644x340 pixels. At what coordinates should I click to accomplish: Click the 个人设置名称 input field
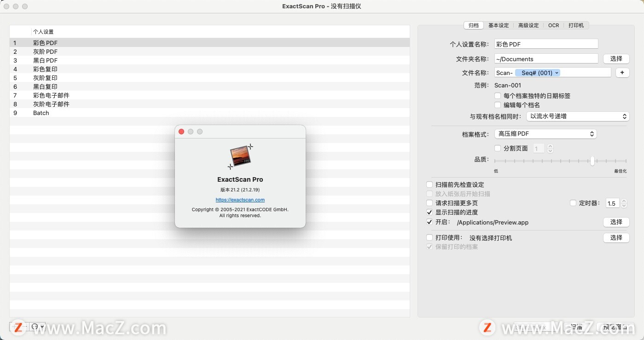point(546,44)
